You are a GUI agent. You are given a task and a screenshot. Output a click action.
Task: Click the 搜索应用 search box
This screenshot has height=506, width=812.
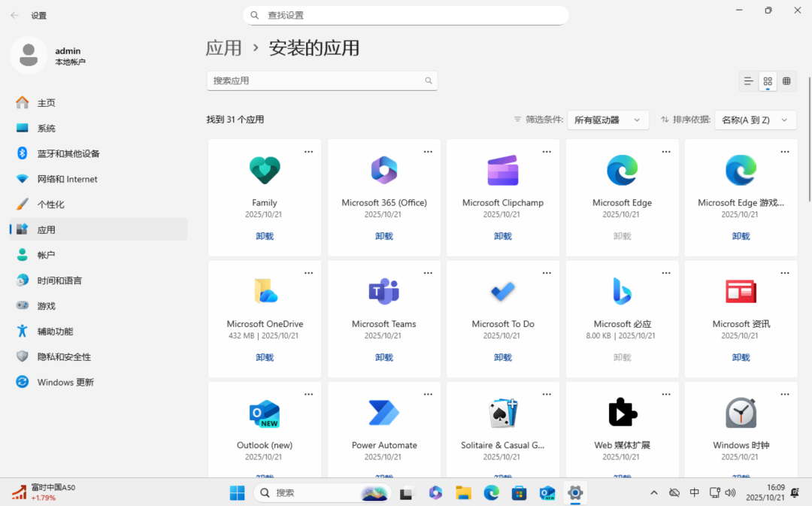[322, 80]
